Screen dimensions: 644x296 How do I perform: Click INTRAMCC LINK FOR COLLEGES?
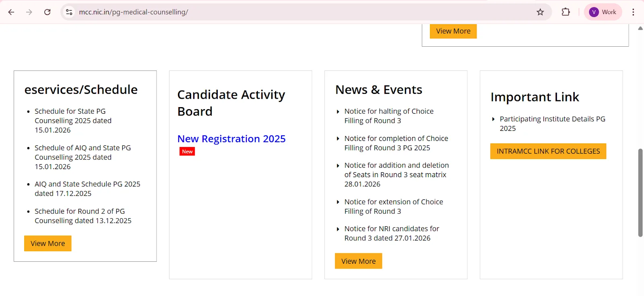[x=548, y=151]
